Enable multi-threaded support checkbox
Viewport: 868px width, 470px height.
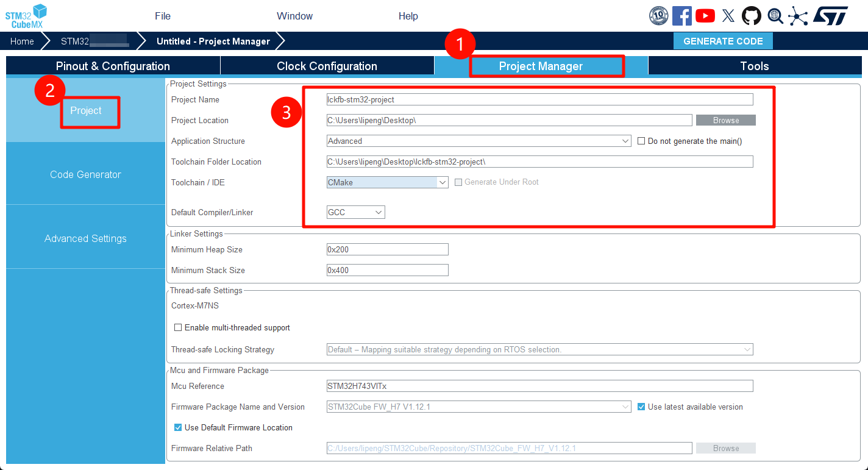point(178,327)
